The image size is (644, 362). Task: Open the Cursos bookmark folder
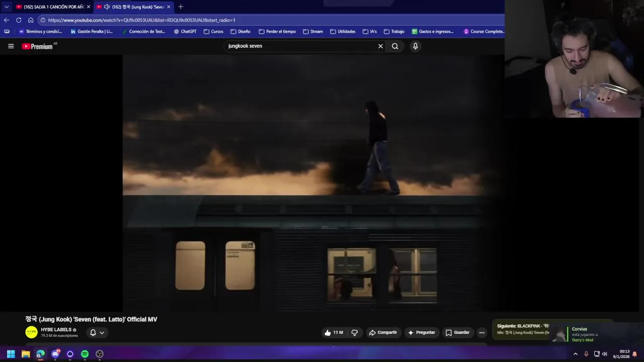tap(213, 31)
